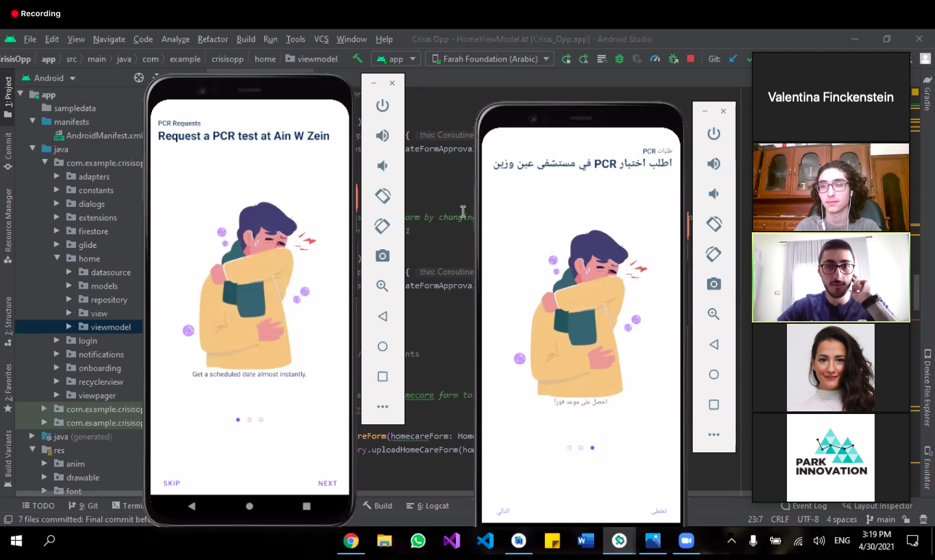The height and width of the screenshot is (560, 935).
Task: Open more options on English emulator toolbar
Action: point(382,407)
